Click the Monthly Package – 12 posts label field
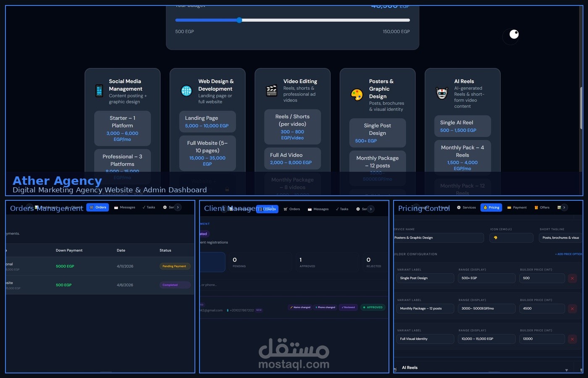588x378 pixels. pyautogui.click(x=425, y=308)
